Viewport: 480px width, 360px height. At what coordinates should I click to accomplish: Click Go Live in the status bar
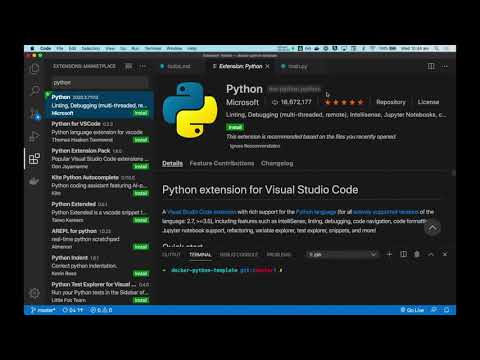[412, 310]
